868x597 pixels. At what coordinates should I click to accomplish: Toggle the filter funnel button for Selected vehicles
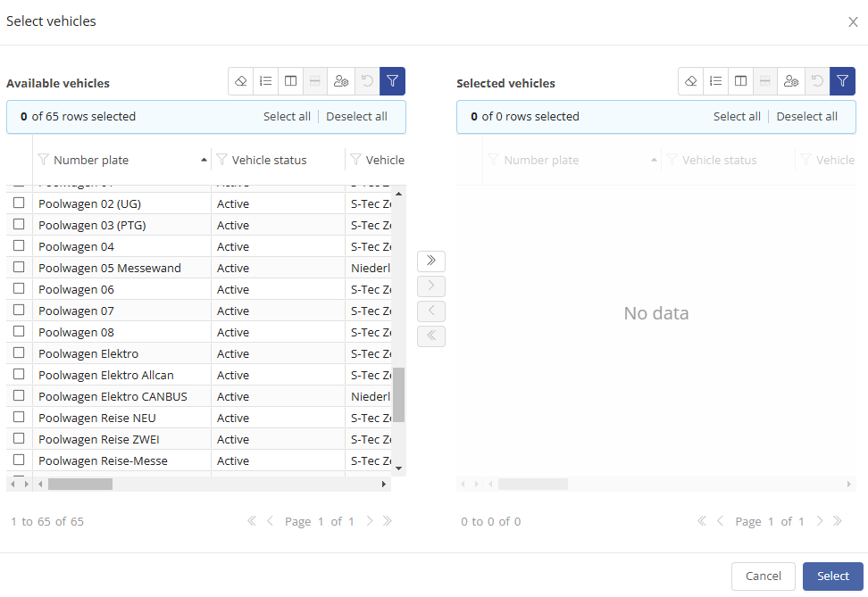pyautogui.click(x=842, y=81)
